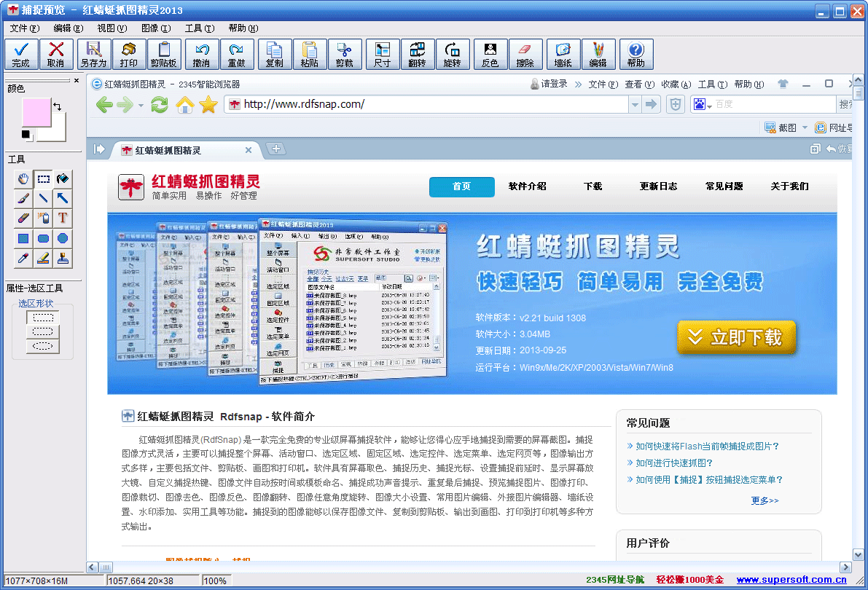The height and width of the screenshot is (590, 868).
Task: Select the rectangular selection tool
Action: (x=42, y=178)
